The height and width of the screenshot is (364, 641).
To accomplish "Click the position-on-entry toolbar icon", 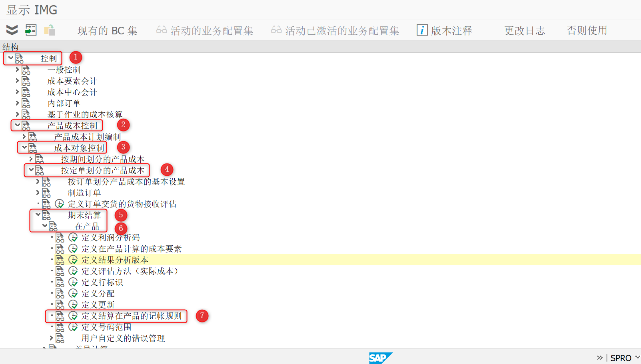I will (31, 30).
